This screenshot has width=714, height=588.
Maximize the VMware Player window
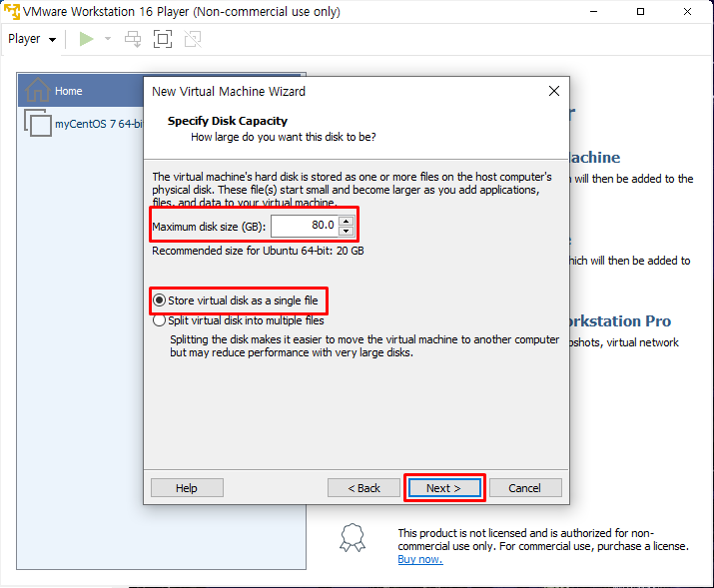coord(640,11)
